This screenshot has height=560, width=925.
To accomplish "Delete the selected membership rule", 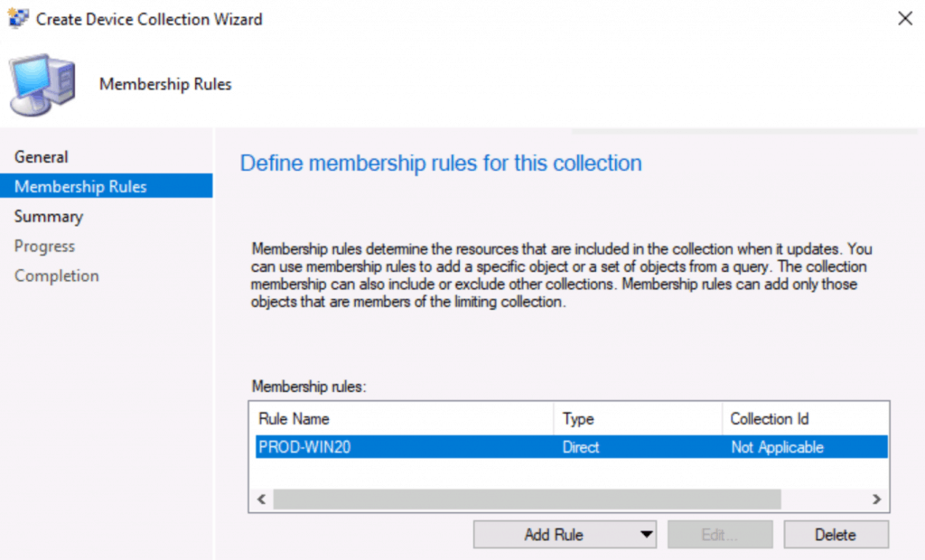I will click(x=836, y=535).
